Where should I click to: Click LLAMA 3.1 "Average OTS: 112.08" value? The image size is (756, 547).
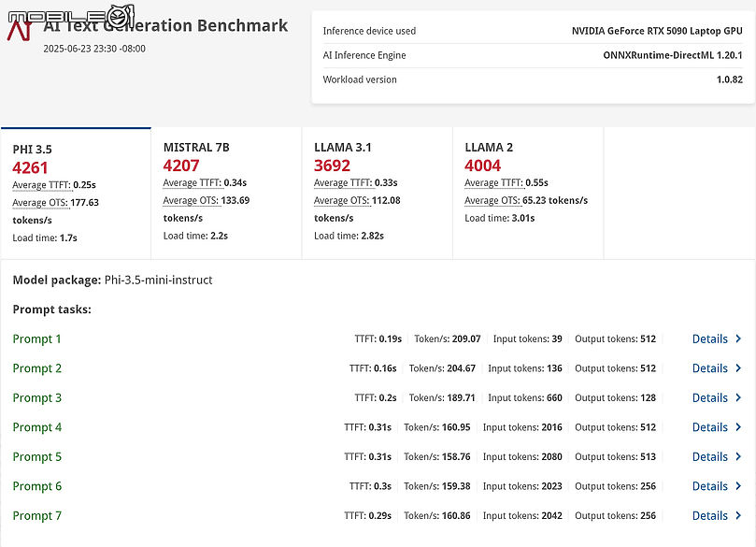[357, 200]
